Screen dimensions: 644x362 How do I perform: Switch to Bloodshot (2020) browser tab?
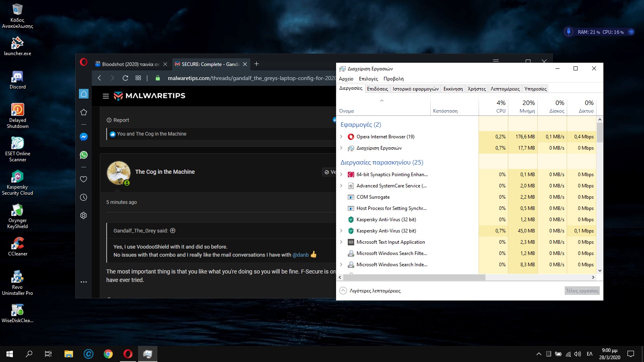point(127,64)
